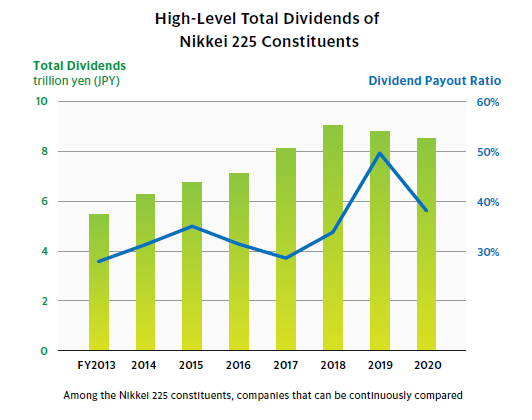This screenshot has width=532, height=420.
Task: Click the 2015 dividend bar
Action: [192, 266]
